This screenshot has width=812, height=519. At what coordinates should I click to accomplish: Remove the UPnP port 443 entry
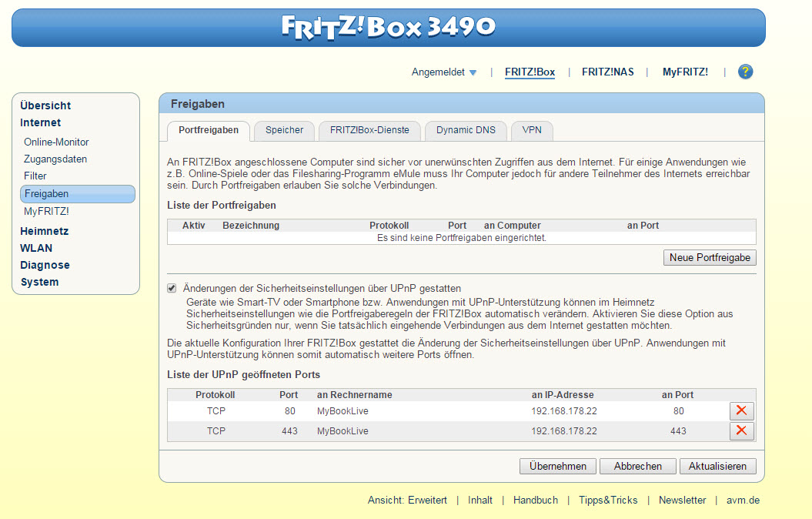[x=741, y=431]
